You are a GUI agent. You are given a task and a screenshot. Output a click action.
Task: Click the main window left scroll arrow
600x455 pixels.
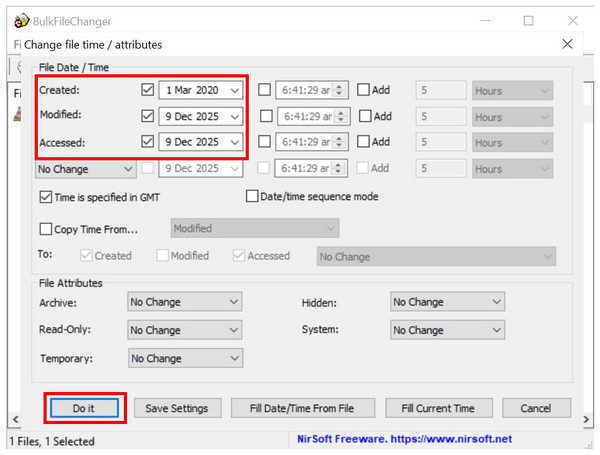[x=15, y=419]
